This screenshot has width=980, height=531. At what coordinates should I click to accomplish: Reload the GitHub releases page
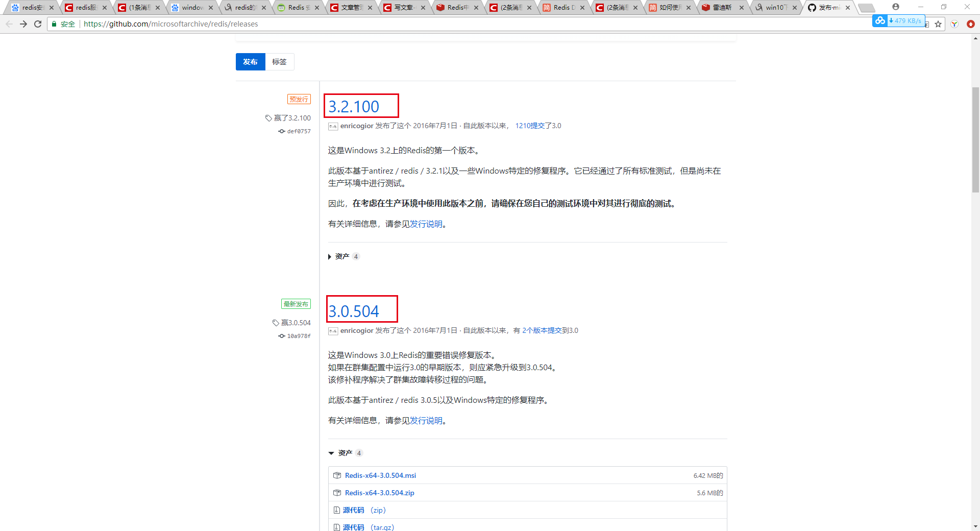tap(38, 24)
